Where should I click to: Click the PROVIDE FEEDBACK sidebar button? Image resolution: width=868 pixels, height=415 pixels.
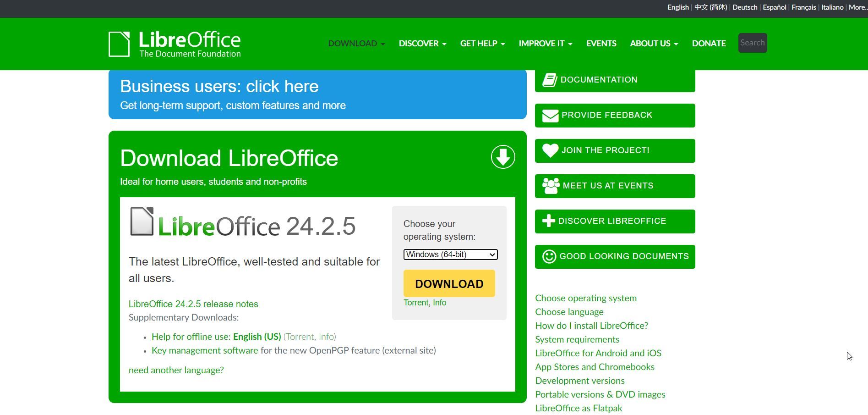click(615, 116)
